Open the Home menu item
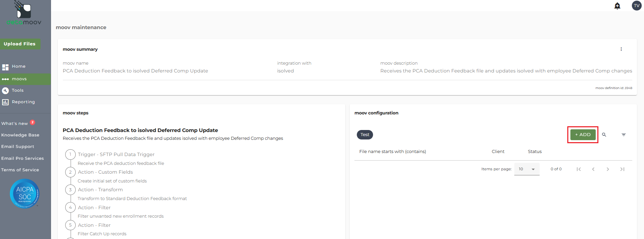 coord(19,66)
